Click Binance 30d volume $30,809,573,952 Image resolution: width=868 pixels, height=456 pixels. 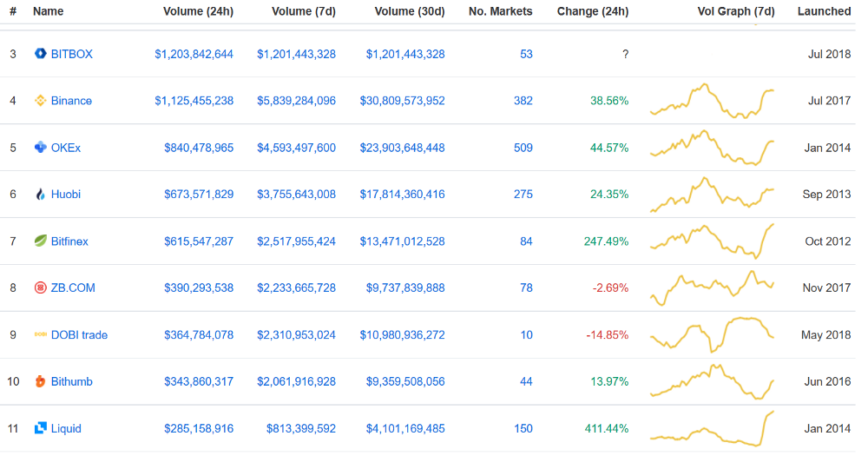(403, 101)
